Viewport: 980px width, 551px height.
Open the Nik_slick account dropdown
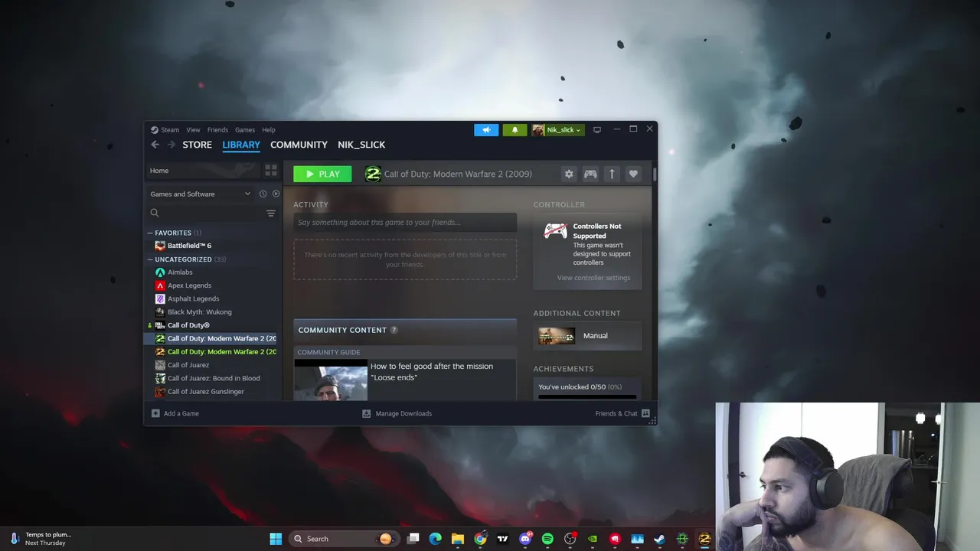tap(558, 130)
